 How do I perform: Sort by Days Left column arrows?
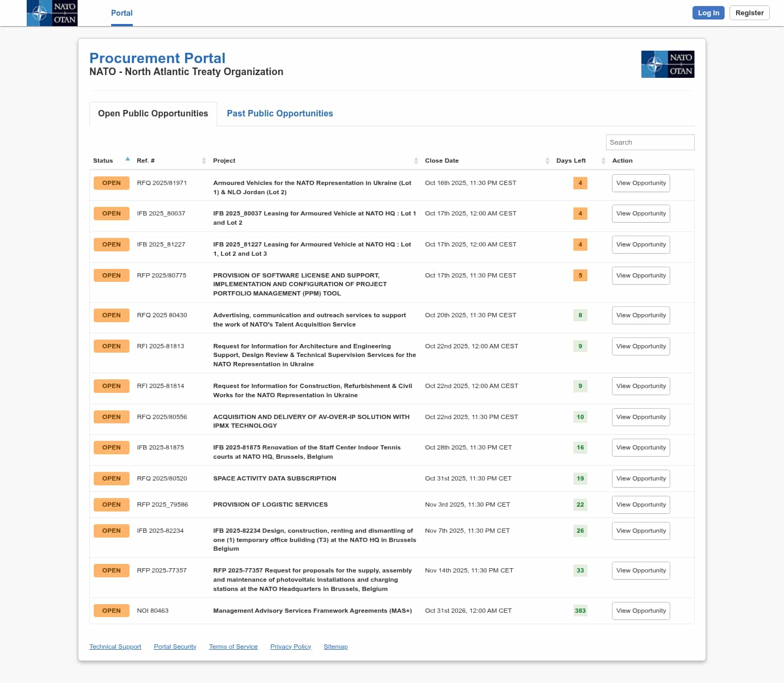603,161
